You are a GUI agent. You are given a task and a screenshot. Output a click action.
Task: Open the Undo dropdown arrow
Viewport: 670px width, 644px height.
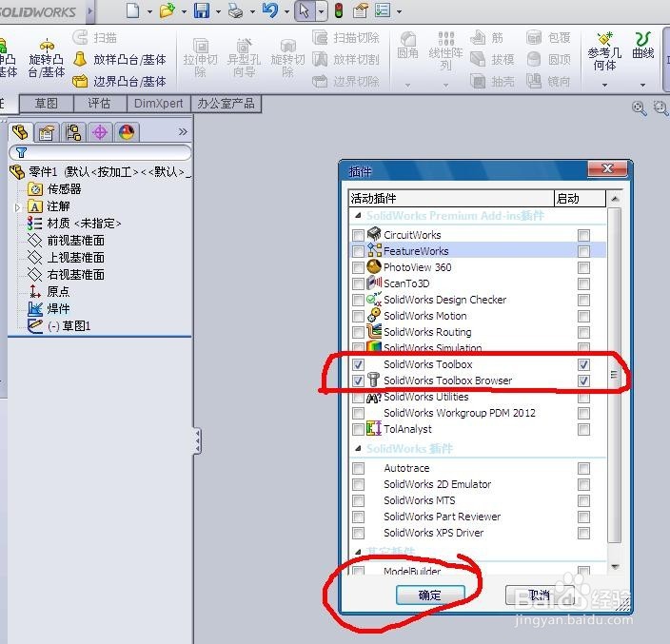click(286, 12)
